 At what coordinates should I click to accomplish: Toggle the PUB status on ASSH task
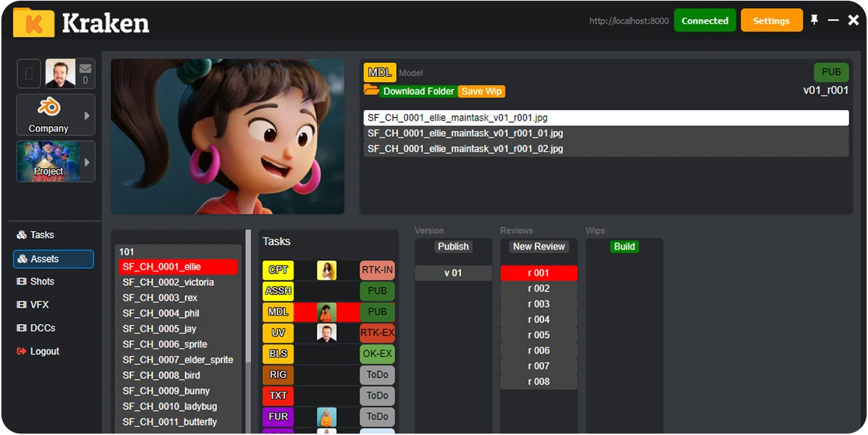click(x=377, y=291)
